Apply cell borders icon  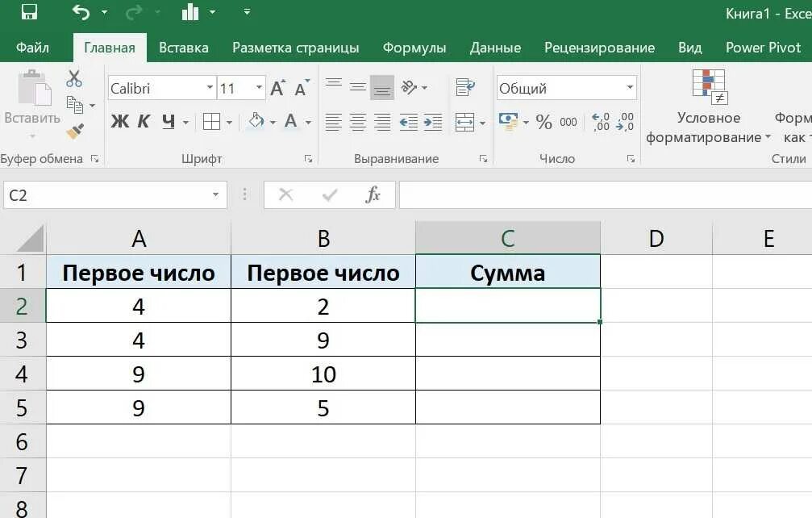point(211,122)
